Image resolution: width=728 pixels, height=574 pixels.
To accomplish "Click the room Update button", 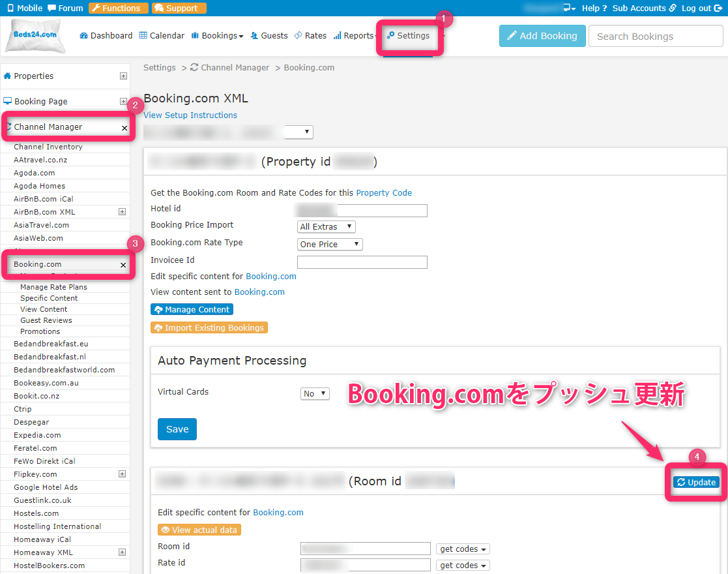I will [697, 482].
